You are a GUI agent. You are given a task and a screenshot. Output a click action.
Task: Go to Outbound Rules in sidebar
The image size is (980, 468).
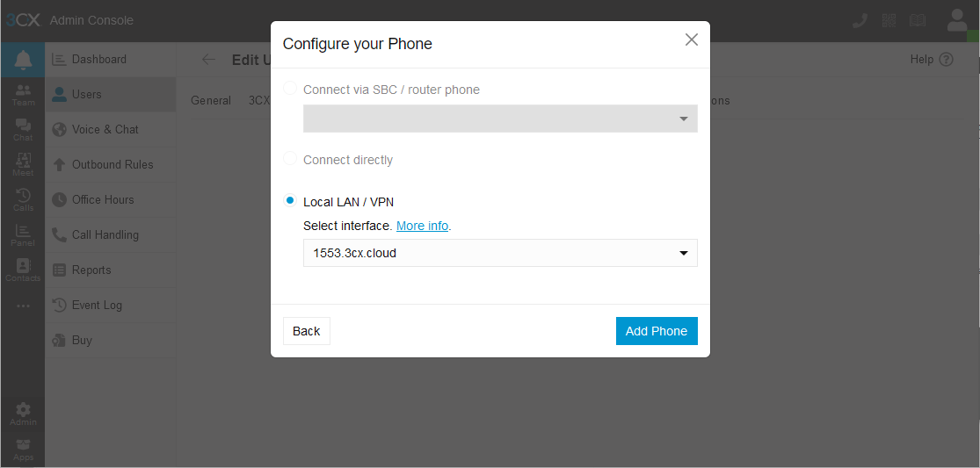click(111, 165)
